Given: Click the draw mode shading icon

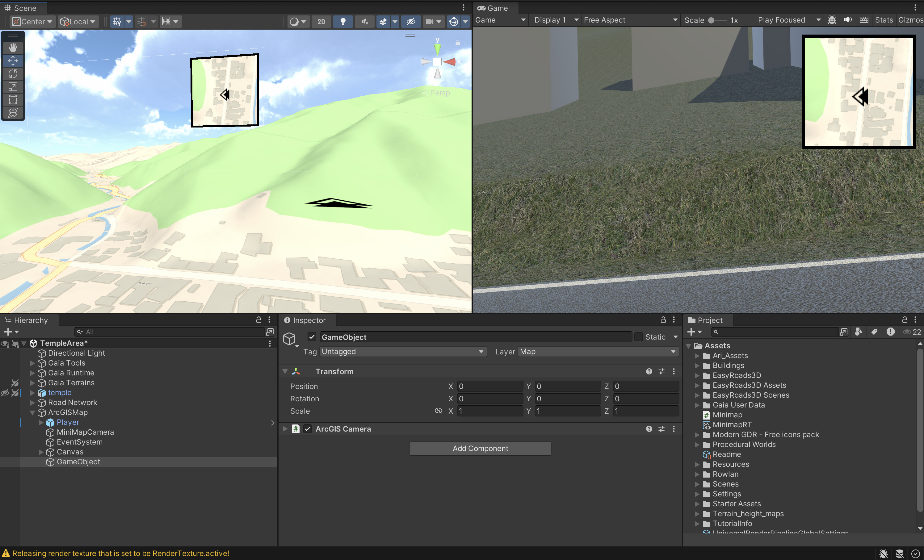Looking at the screenshot, I should pos(294,21).
